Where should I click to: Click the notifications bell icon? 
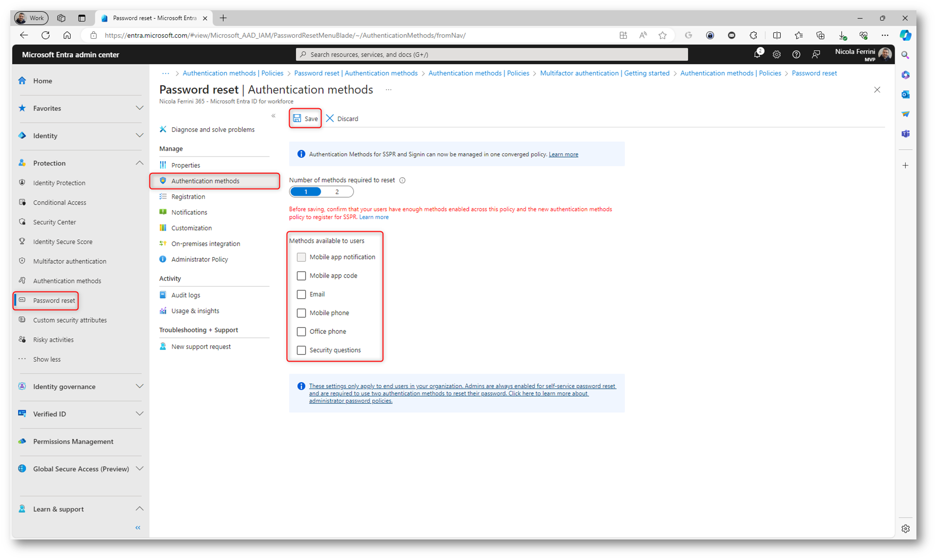tap(757, 54)
